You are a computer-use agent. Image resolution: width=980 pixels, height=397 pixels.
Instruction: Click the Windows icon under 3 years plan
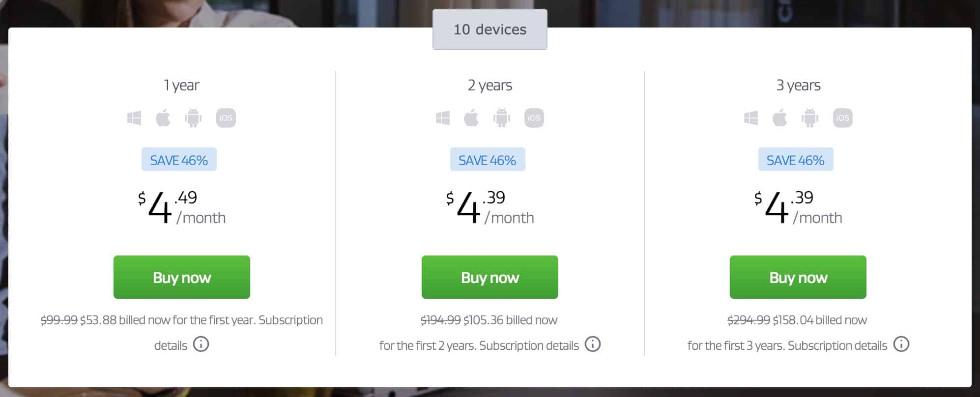(751, 118)
